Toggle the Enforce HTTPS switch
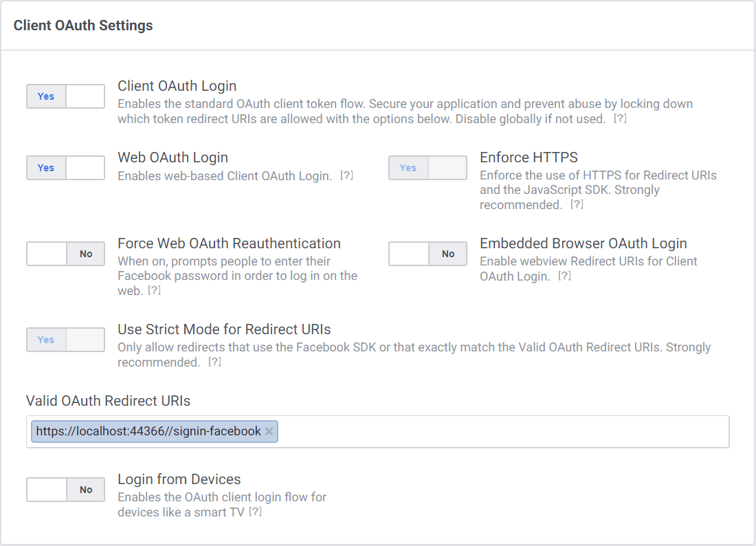Viewport: 756px width, 546px height. coord(427,168)
